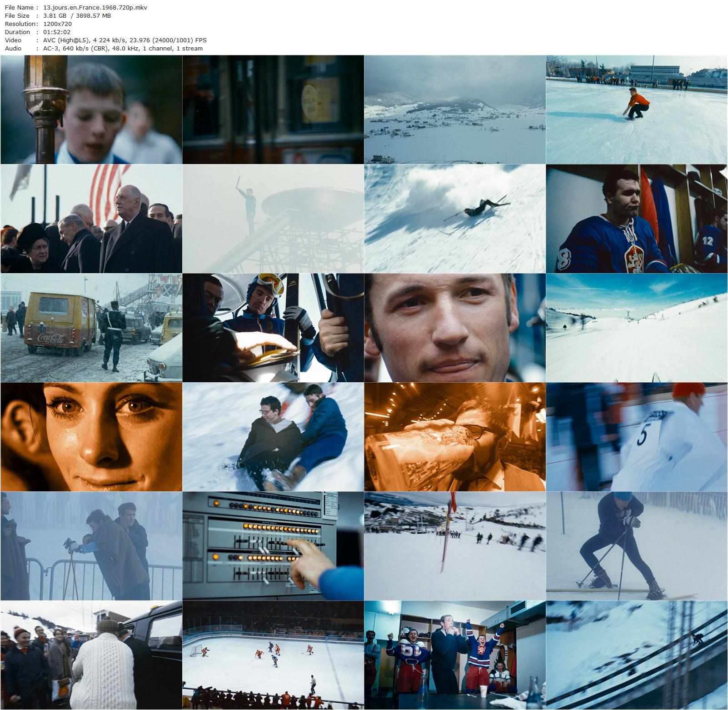Click the hockey player in blue jersey thumbnail

pyautogui.click(x=637, y=219)
